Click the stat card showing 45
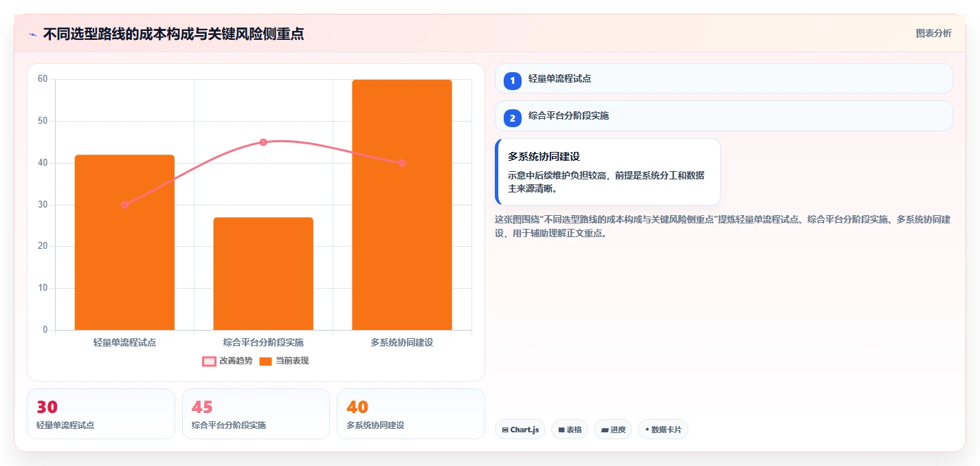Screen dimensions: 980x466 click(x=256, y=414)
